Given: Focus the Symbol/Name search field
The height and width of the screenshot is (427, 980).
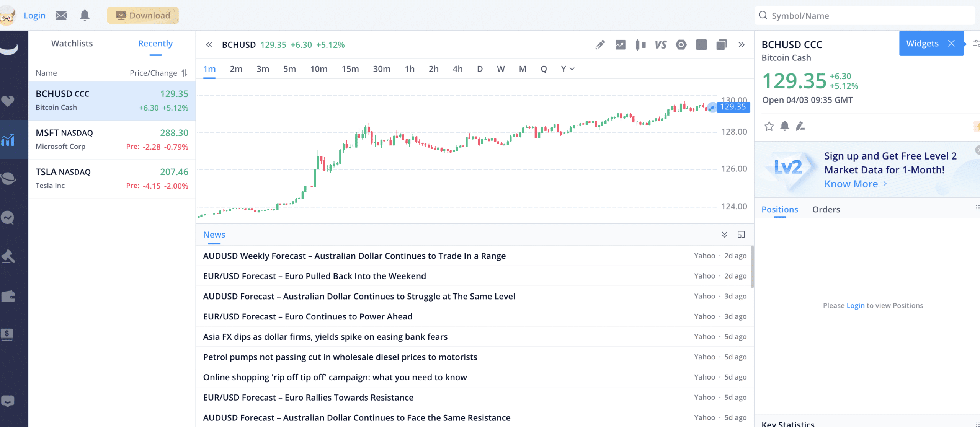Looking at the screenshot, I should click(x=865, y=15).
